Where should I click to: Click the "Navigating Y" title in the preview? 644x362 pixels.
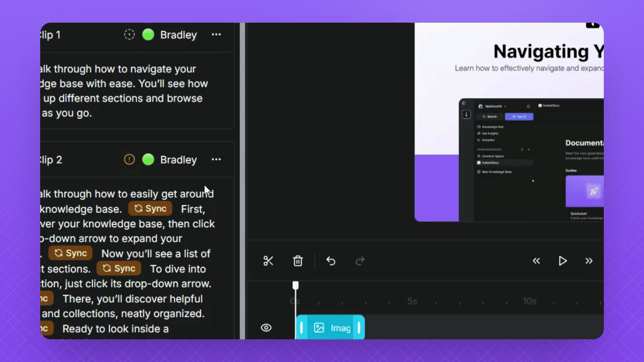[548, 51]
